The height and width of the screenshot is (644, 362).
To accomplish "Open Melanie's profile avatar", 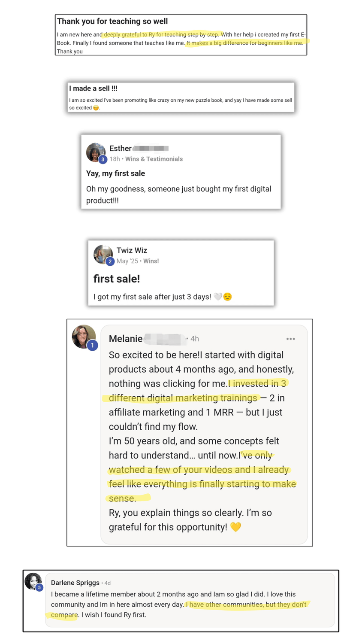I will point(83,336).
